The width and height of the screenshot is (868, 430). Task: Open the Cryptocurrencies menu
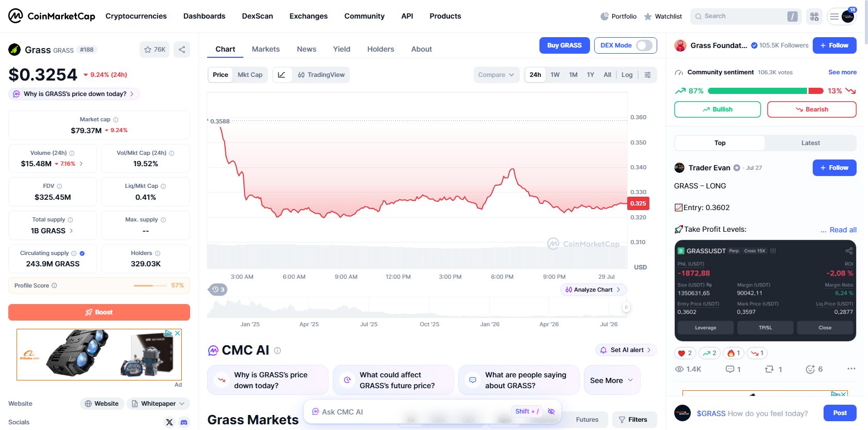coord(136,16)
